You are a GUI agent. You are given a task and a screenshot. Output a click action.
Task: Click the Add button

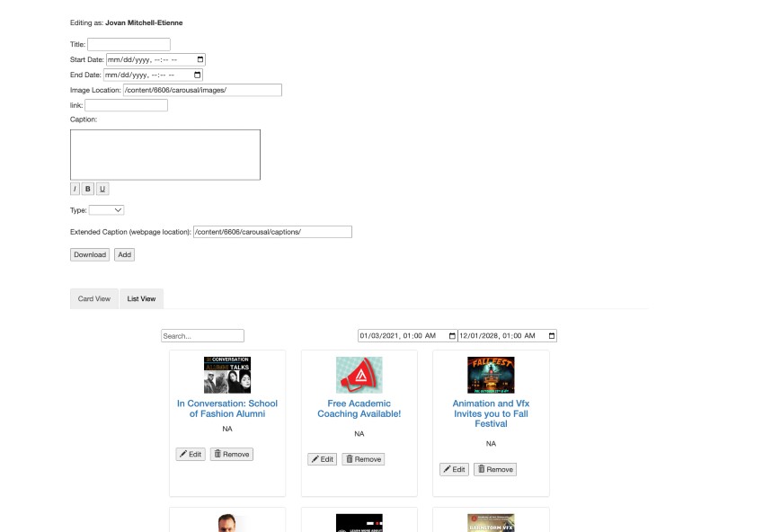125,254
